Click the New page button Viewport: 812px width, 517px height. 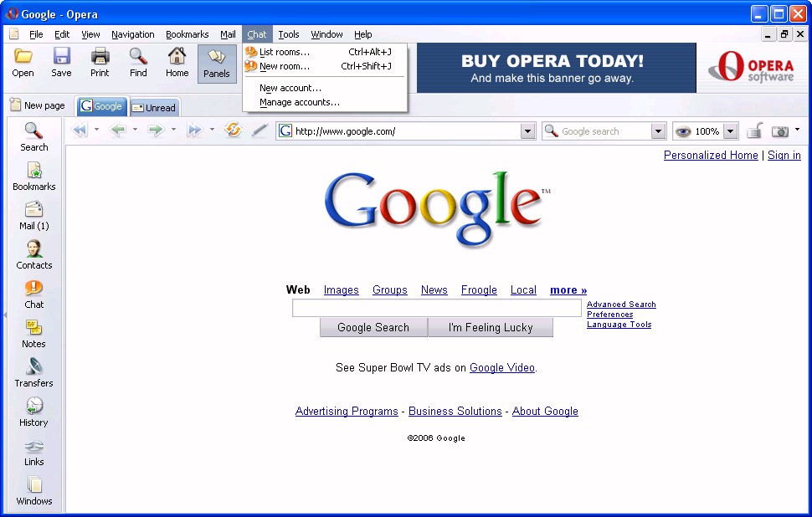38,105
